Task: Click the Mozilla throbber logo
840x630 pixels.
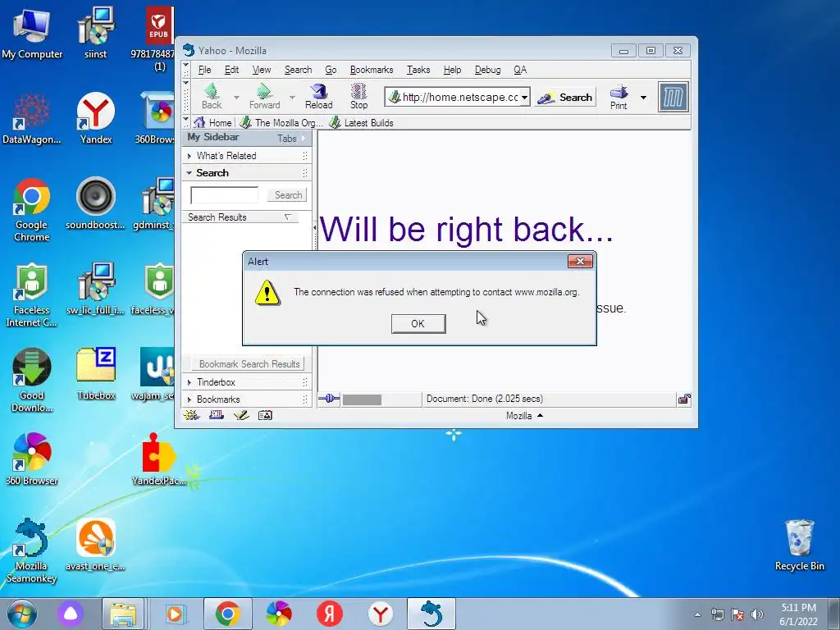Action: click(673, 97)
